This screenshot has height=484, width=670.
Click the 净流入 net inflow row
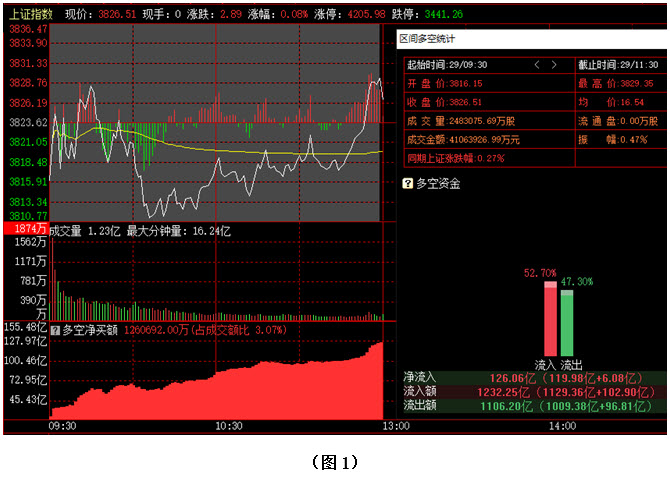point(534,378)
